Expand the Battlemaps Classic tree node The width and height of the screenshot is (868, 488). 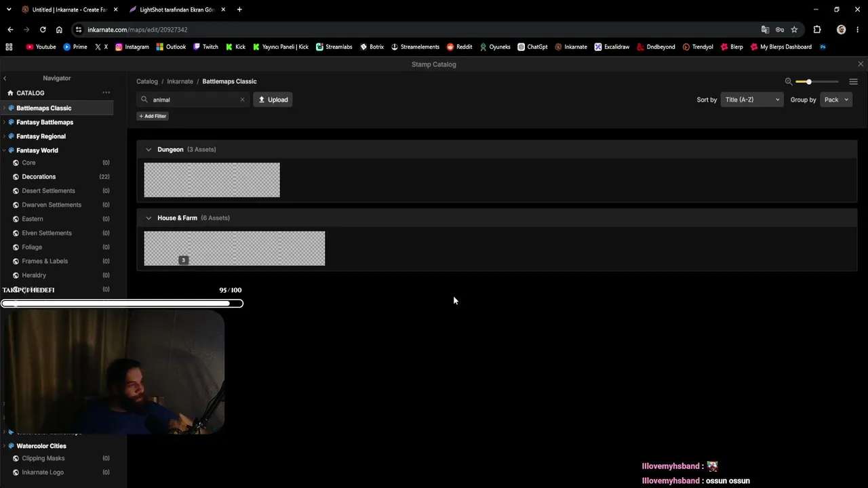tap(4, 108)
